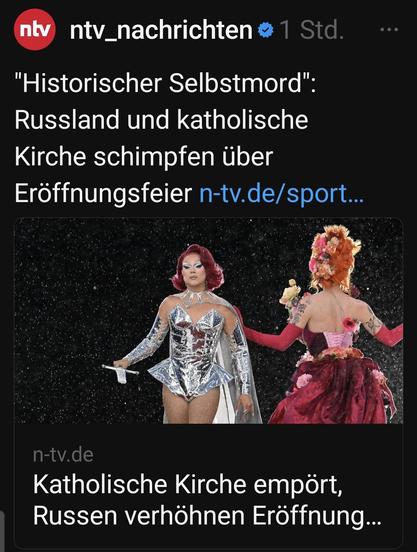417x552 pixels.
Task: Click the empty footer of link card
Action: pos(208,540)
